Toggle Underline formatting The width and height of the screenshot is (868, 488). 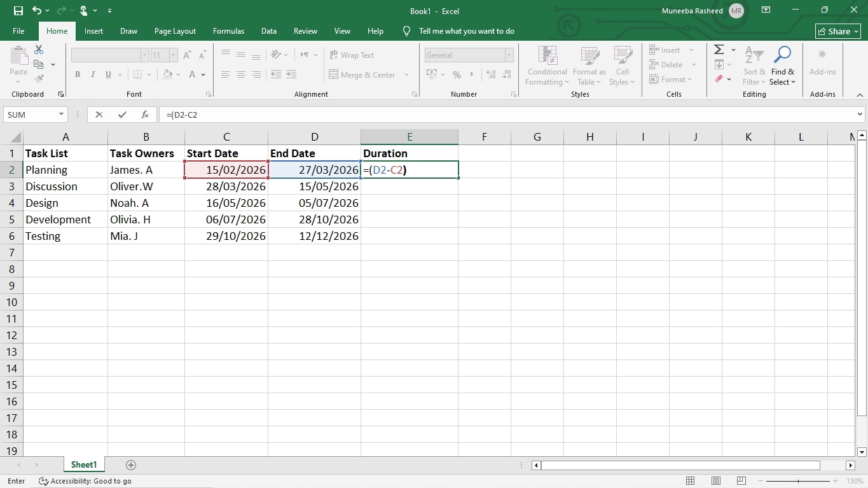(x=108, y=74)
